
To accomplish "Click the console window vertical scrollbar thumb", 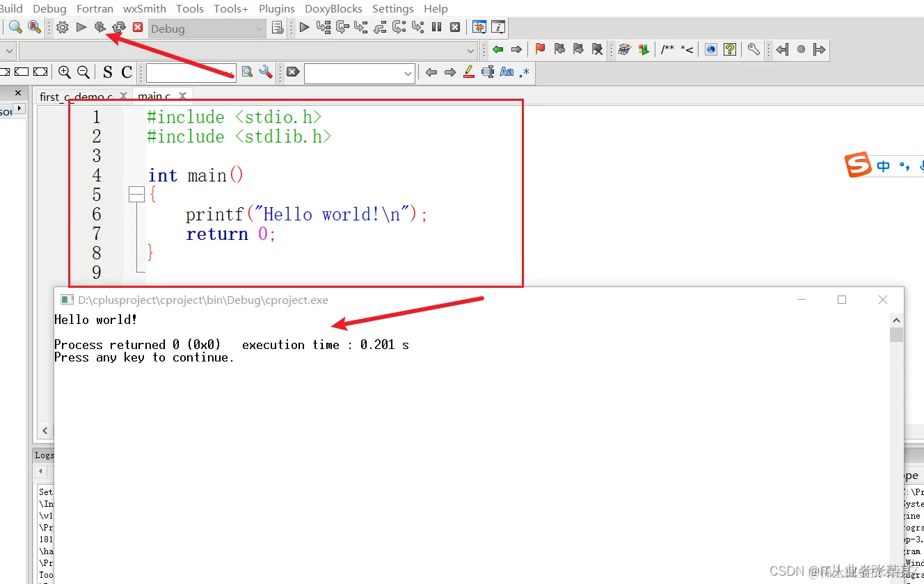I will coord(896,334).
